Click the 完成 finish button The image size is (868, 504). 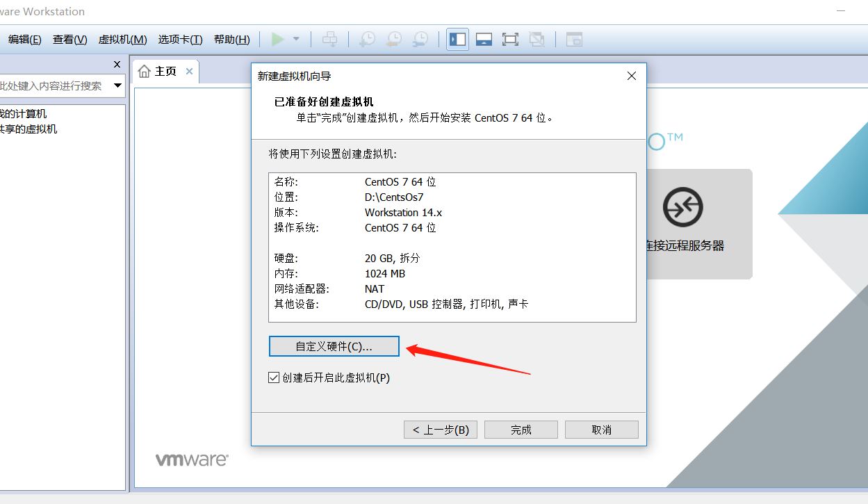(521, 430)
